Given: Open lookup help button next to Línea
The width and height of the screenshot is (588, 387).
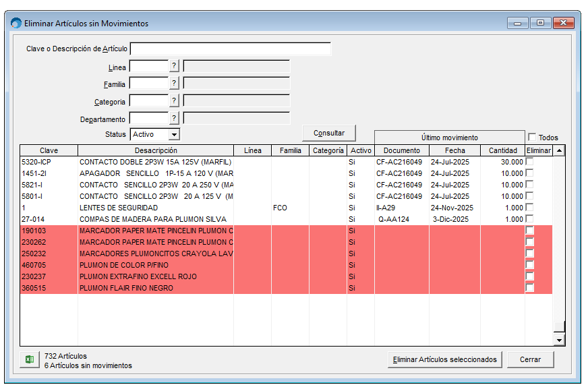Looking at the screenshot, I should (174, 66).
